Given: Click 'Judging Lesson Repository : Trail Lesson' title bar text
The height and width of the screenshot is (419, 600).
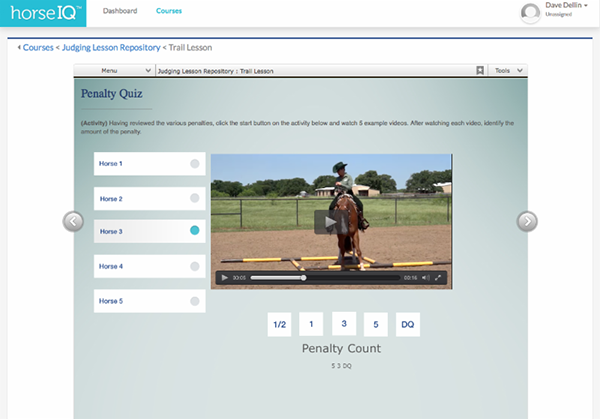Looking at the screenshot, I should coord(215,71).
